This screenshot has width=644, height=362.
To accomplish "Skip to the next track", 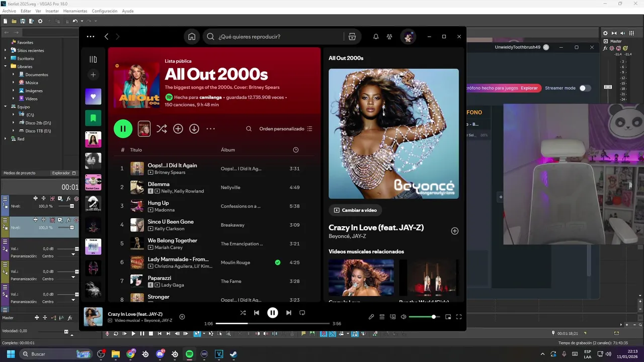I will point(289,313).
